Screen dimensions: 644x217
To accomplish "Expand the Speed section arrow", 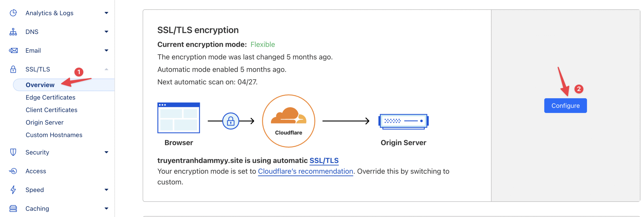I will [x=106, y=190].
